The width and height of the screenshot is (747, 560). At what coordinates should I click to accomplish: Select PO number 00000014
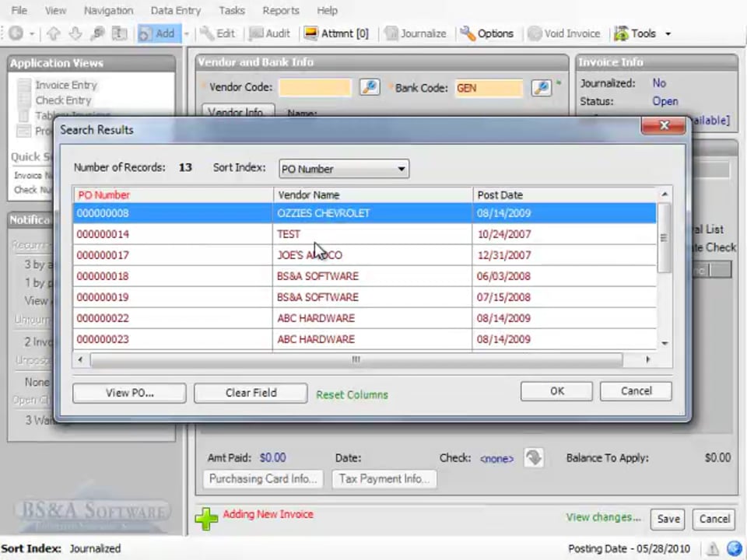(x=103, y=234)
